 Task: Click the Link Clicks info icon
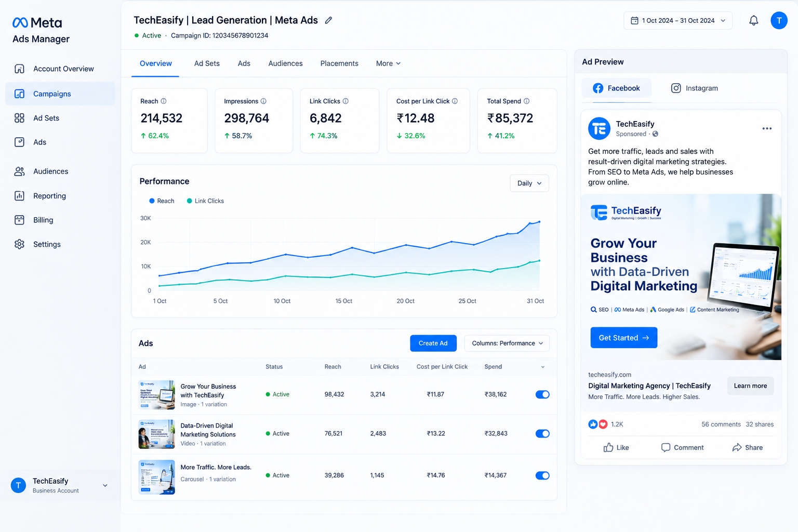point(345,101)
